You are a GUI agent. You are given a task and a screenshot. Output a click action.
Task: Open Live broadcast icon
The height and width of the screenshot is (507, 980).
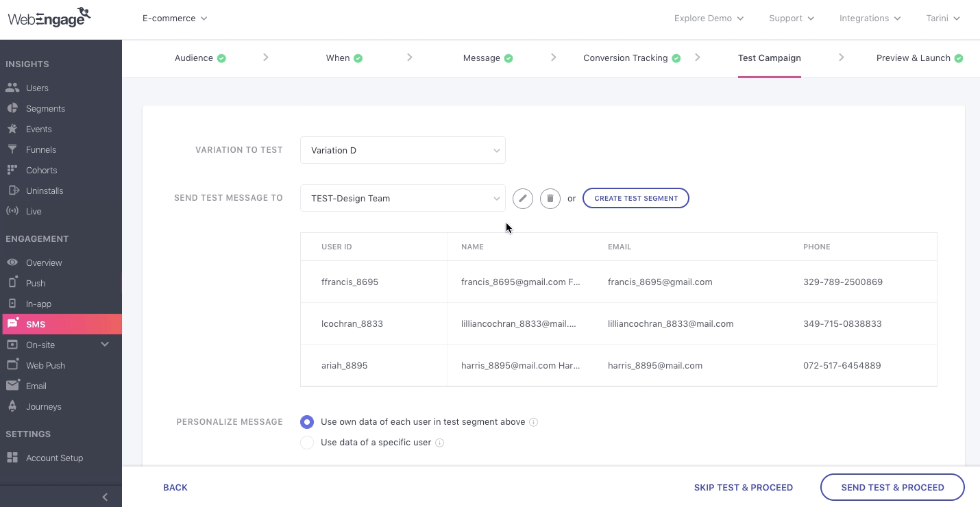point(12,211)
